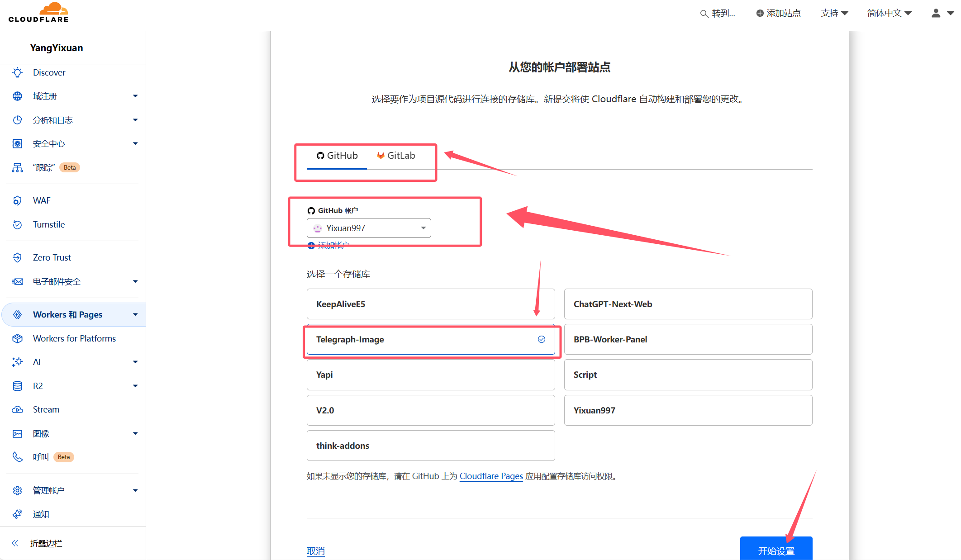
Task: Select the BPB-Worker-Panel repository
Action: tap(688, 339)
